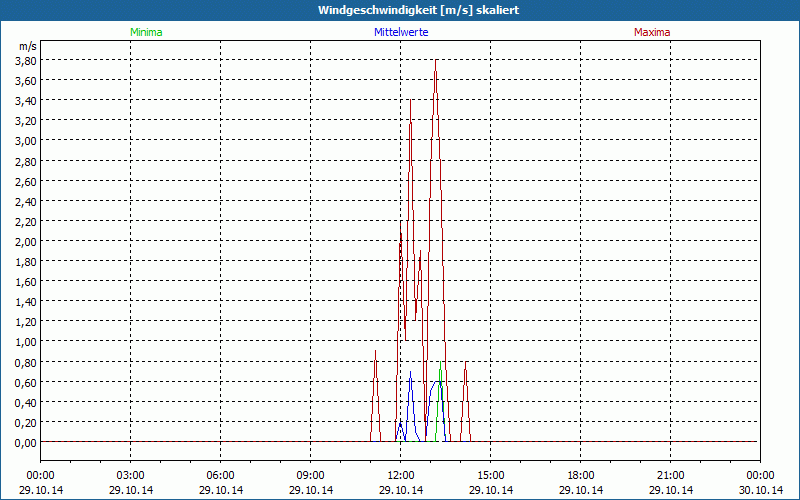Screen dimensions: 800x500
Task: Click the 3,00 y-axis value
Action: tap(26, 141)
